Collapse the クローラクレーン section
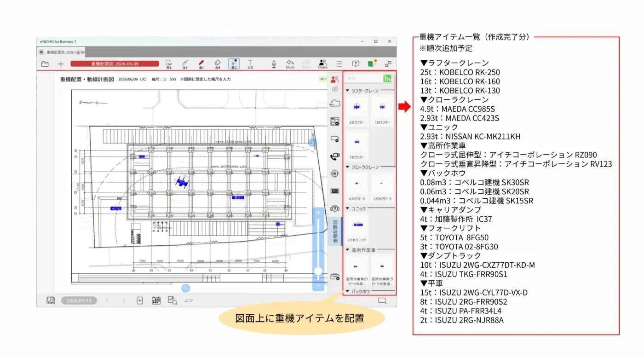This screenshot has height=358, width=644. click(348, 167)
